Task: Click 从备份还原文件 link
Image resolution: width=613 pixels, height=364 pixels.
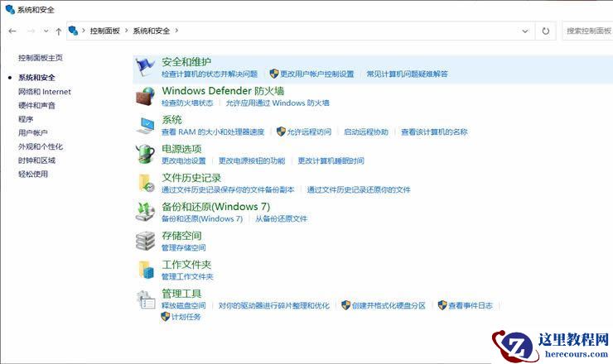Action: click(281, 218)
